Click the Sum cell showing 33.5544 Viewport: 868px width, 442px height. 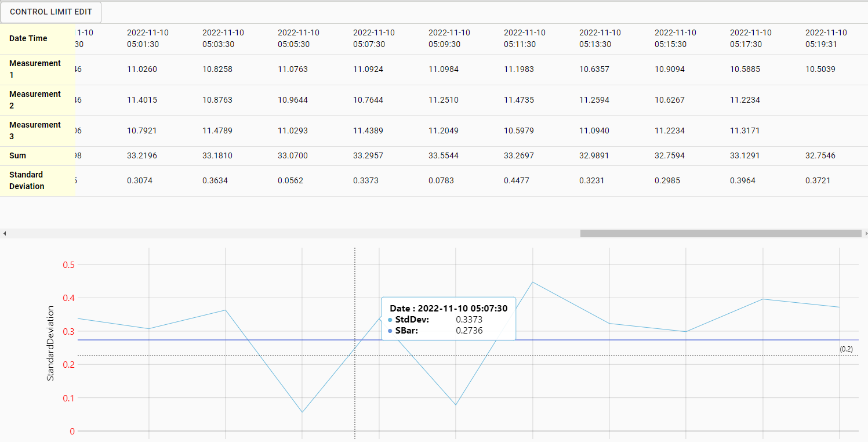[444, 155]
